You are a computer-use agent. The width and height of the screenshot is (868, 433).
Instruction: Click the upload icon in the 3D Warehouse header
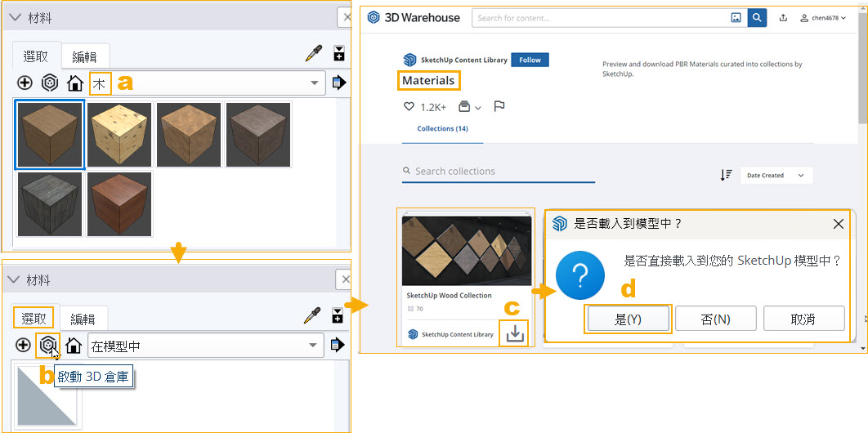tap(783, 18)
